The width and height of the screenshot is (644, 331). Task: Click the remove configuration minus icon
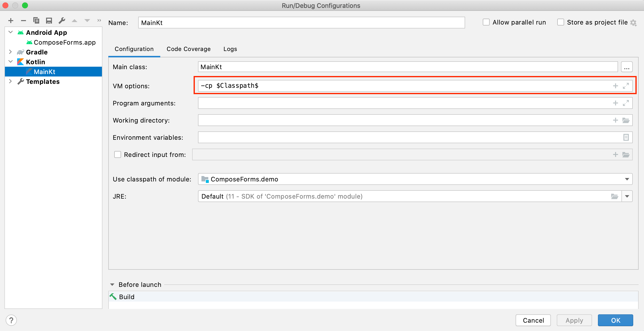click(24, 21)
